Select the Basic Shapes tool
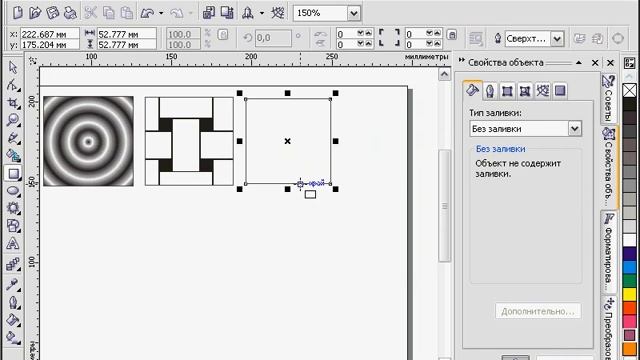 coord(13,226)
